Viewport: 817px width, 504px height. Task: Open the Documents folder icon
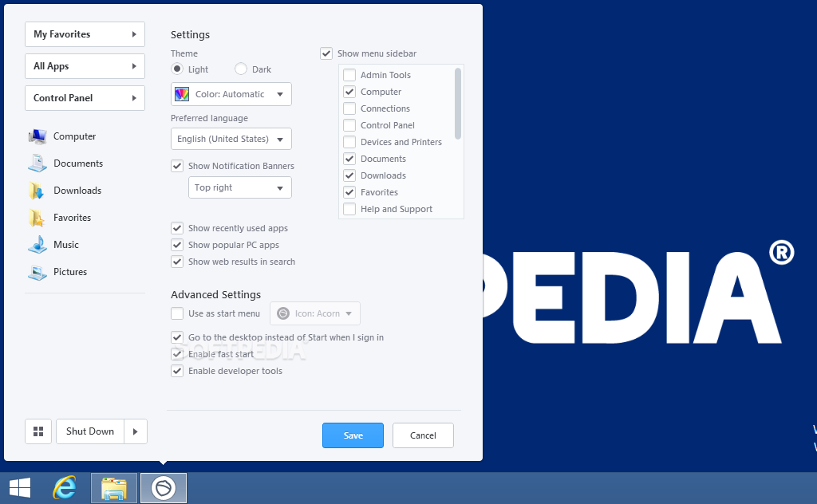37,163
